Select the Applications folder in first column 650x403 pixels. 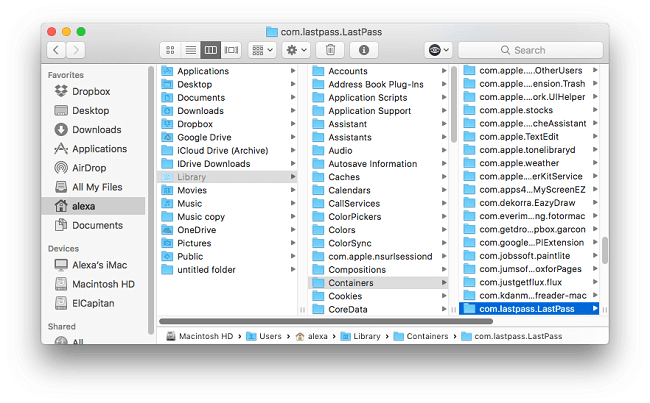[x=228, y=71]
